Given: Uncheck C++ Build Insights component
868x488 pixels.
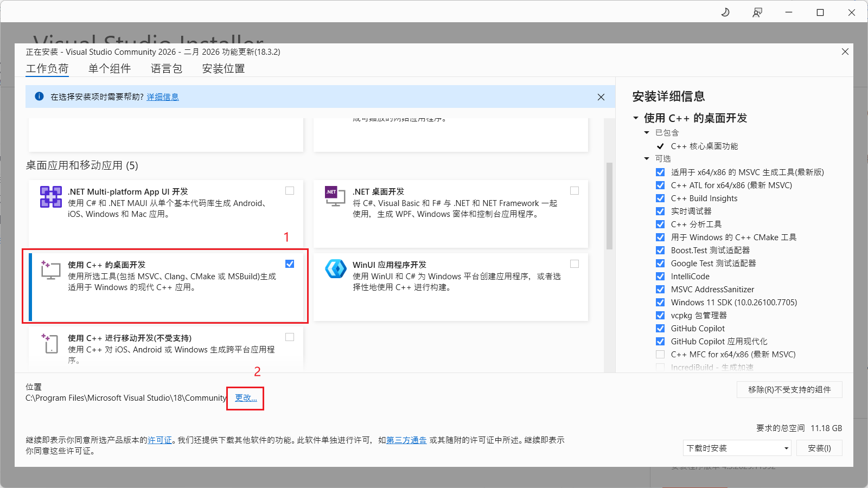Looking at the screenshot, I should coord(660,198).
